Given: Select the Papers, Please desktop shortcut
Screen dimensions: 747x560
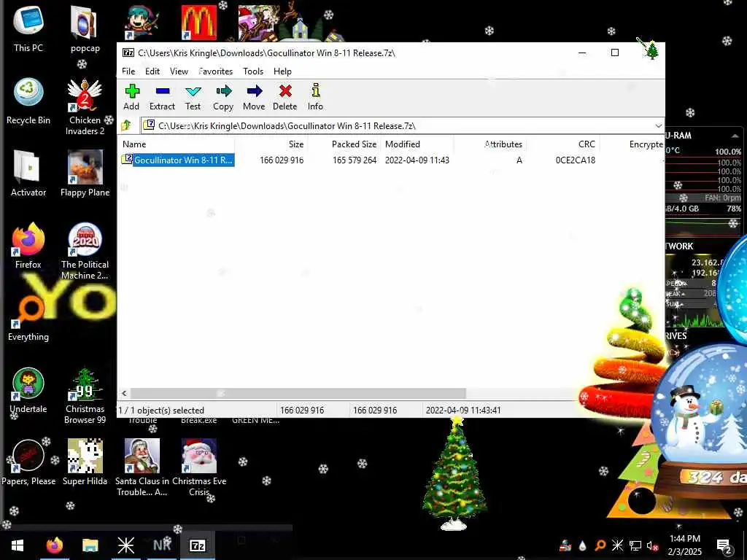Looking at the screenshot, I should point(28,463).
